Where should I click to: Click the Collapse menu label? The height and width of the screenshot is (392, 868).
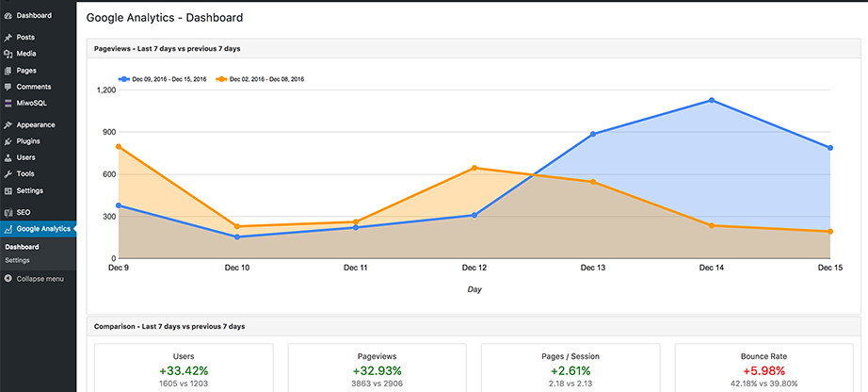coord(40,279)
